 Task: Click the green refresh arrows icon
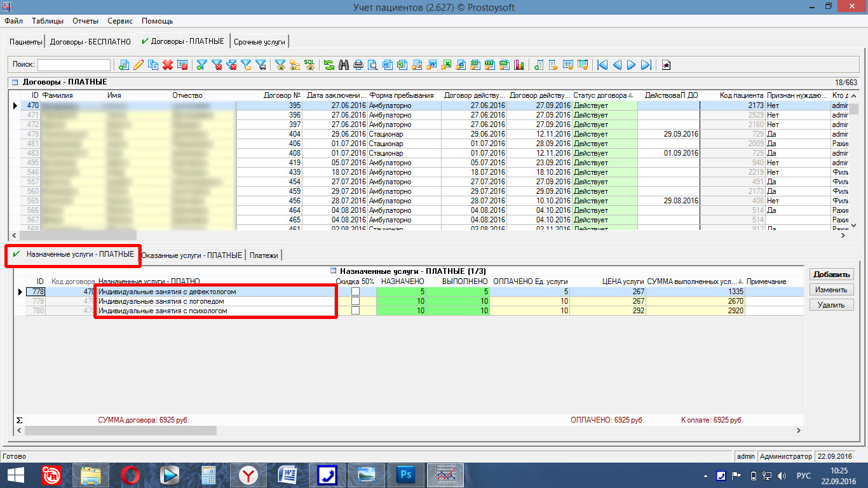(329, 65)
